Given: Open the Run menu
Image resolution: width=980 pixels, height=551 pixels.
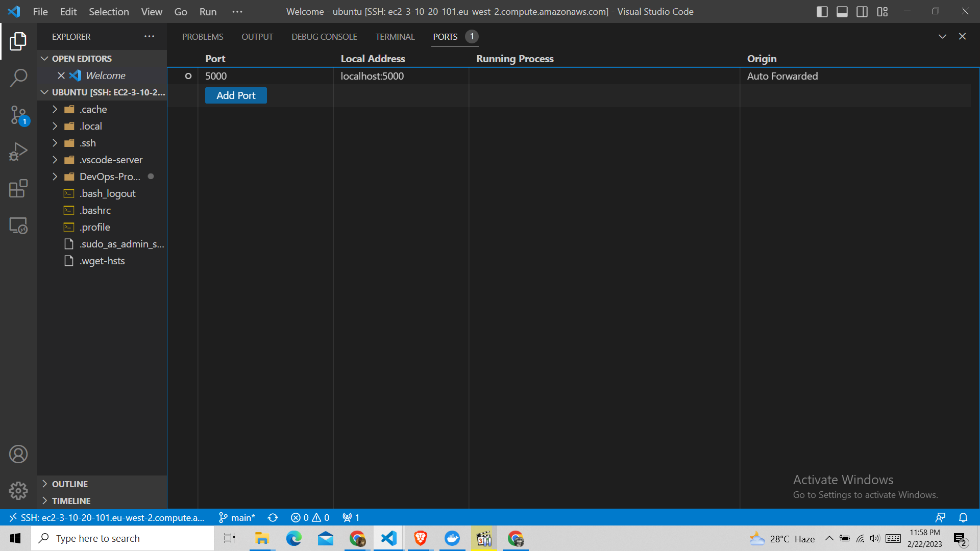Looking at the screenshot, I should click(x=207, y=11).
